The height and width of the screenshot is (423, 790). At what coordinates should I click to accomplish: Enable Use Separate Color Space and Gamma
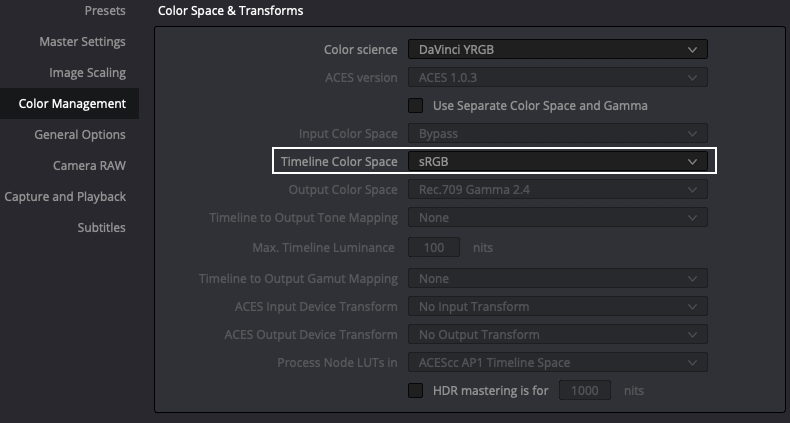pos(415,106)
